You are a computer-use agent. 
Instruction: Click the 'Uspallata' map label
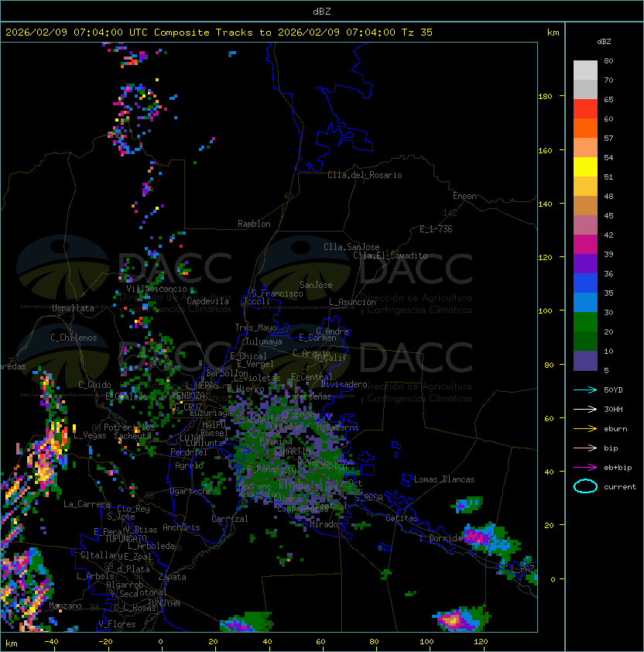coord(73,308)
